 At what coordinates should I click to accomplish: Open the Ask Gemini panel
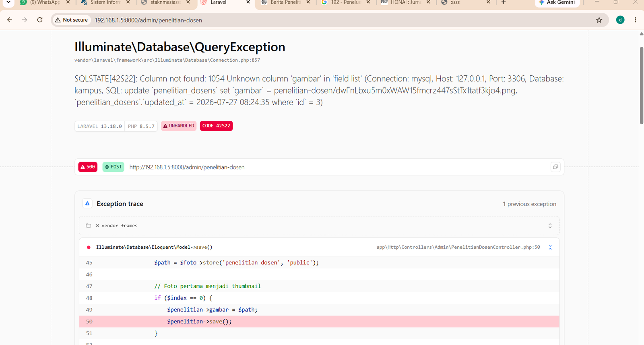click(557, 2)
